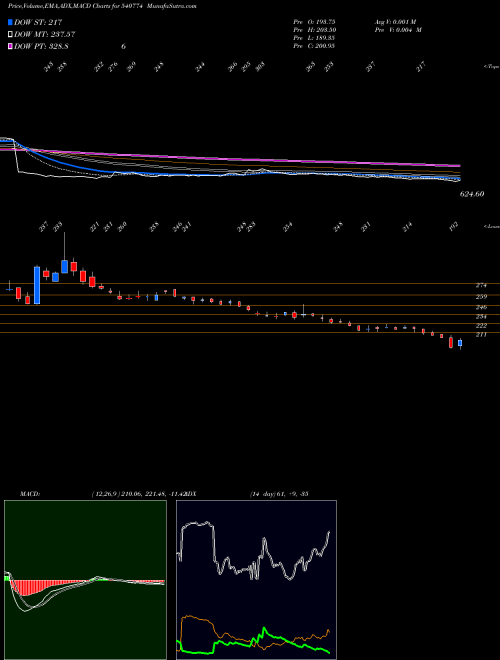Click the rotated 217 top label at right
Screen dimensions: 500x660
click(x=421, y=66)
